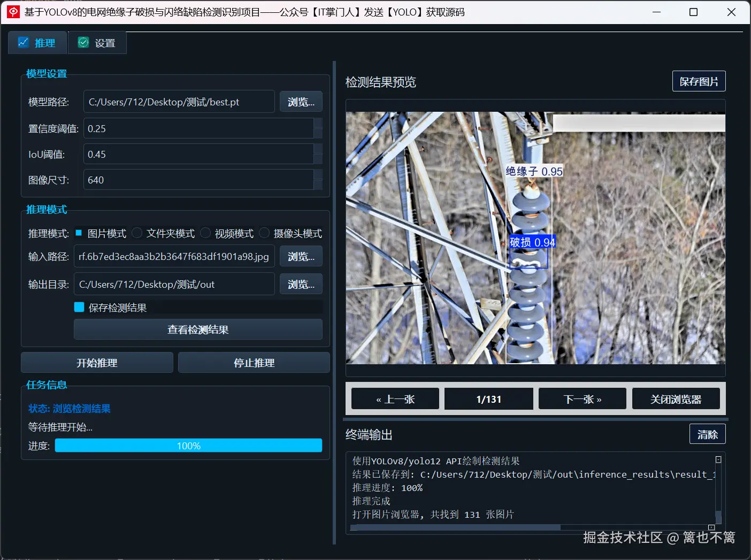The width and height of the screenshot is (751, 560).
Task: Edit the 输入路径 input field
Action: coord(174,256)
